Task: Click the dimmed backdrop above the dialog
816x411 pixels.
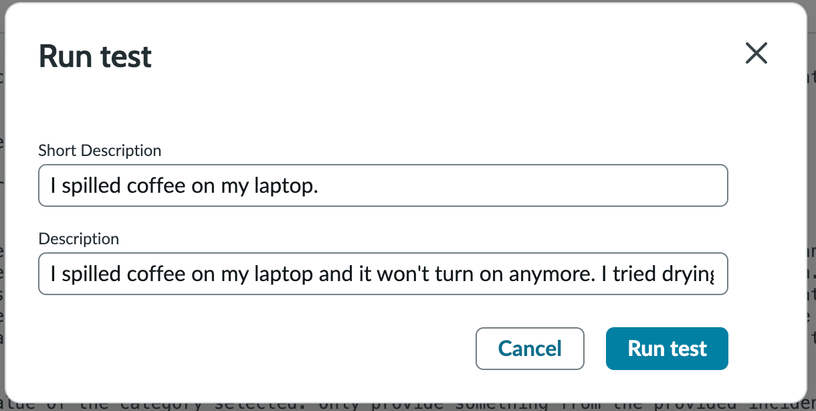Action: coord(400,1)
